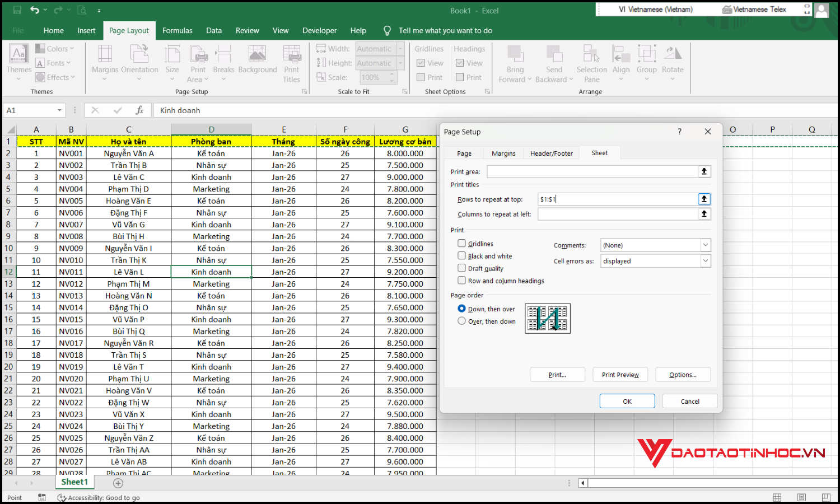Check Row and column headings option
The width and height of the screenshot is (840, 504).
click(461, 281)
